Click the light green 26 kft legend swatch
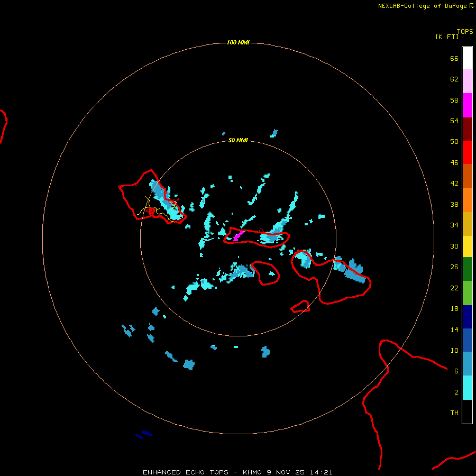This screenshot has height=476, width=476. pyautogui.click(x=467, y=293)
